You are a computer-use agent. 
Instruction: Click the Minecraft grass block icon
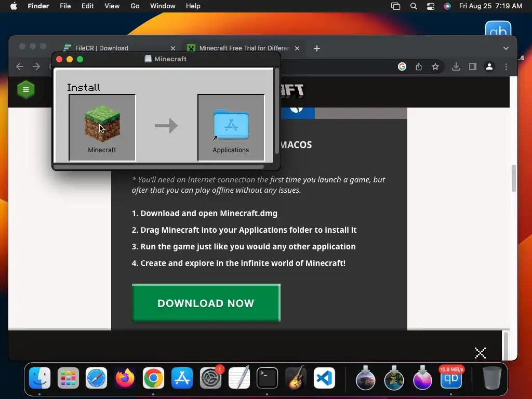pos(102,123)
